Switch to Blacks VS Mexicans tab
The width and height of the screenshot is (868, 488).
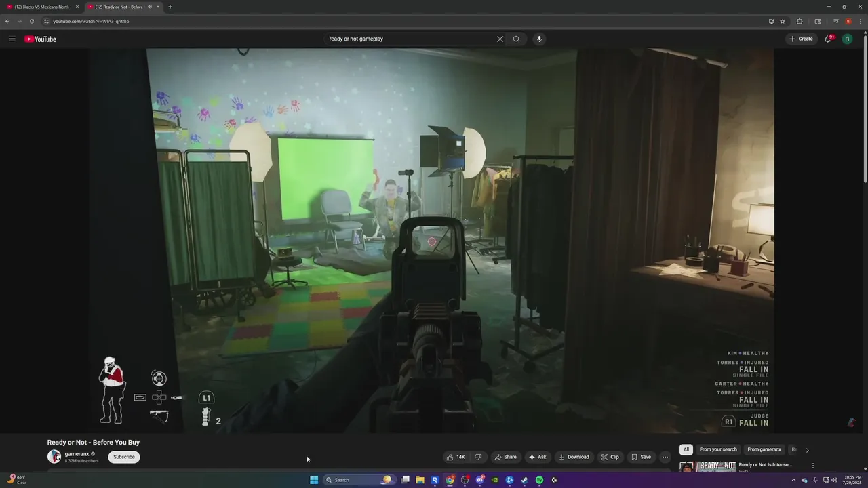tap(43, 7)
